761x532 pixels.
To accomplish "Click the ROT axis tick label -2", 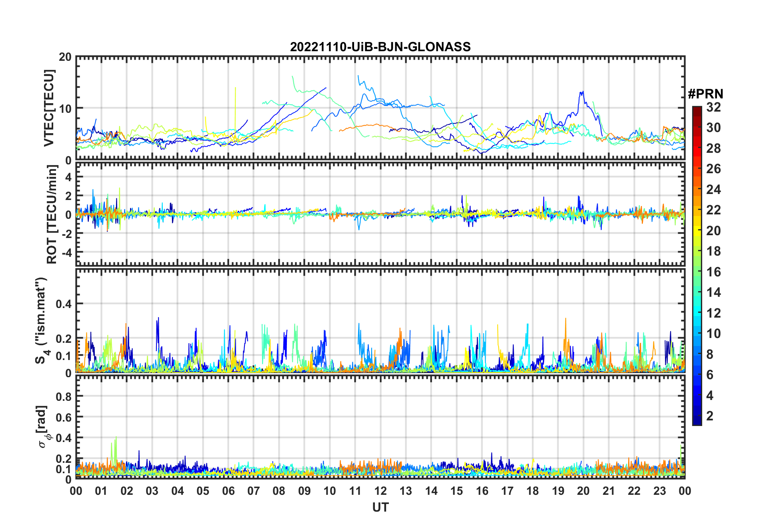I will [x=66, y=234].
